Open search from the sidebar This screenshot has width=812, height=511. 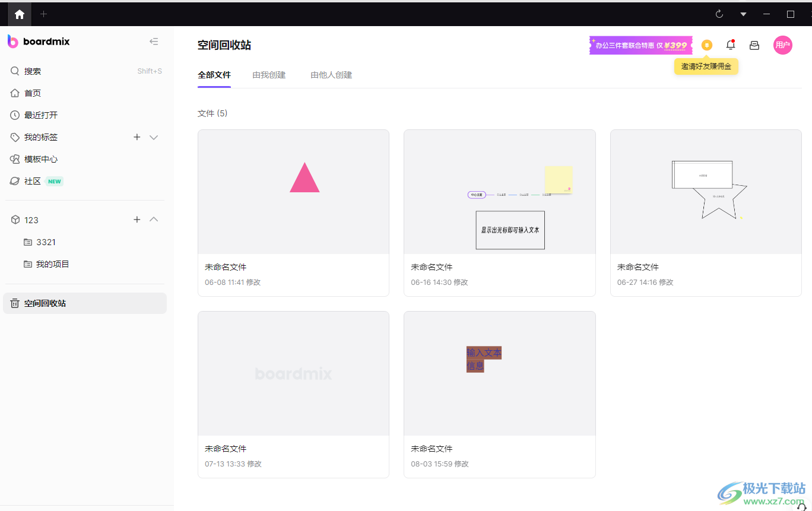click(86, 71)
